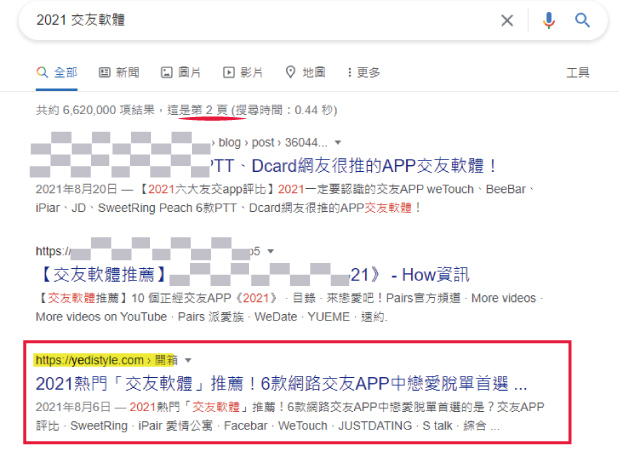
Task: Submit search with the magnifier icon
Action: (582, 20)
